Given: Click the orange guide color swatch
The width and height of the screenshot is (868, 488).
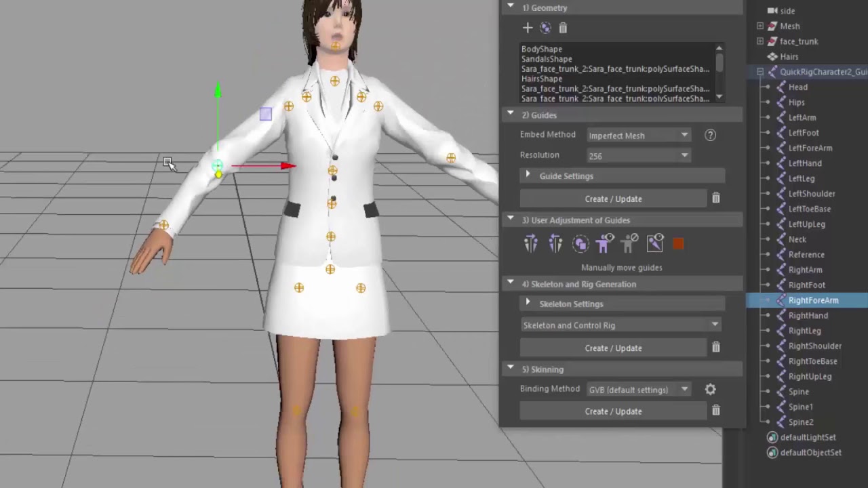Looking at the screenshot, I should click(x=678, y=244).
